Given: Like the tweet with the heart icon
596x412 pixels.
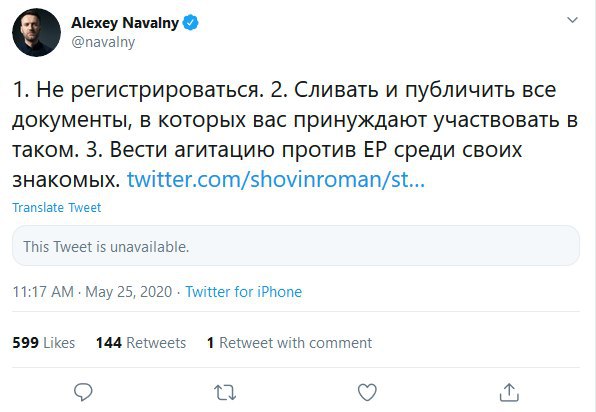Looking at the screenshot, I should (x=367, y=392).
